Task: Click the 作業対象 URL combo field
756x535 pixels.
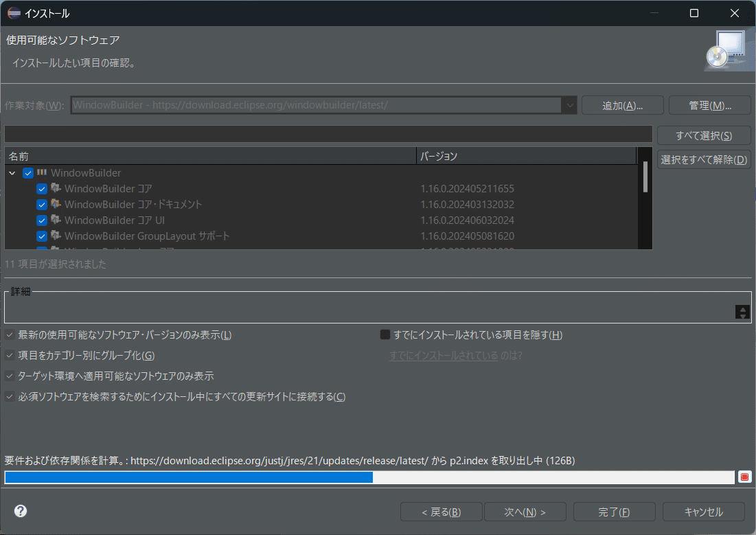Action: [317, 105]
